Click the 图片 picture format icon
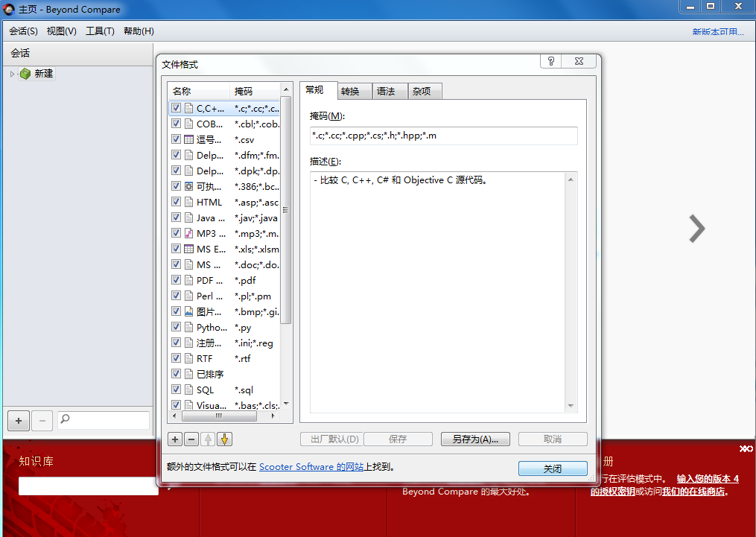 (x=189, y=311)
